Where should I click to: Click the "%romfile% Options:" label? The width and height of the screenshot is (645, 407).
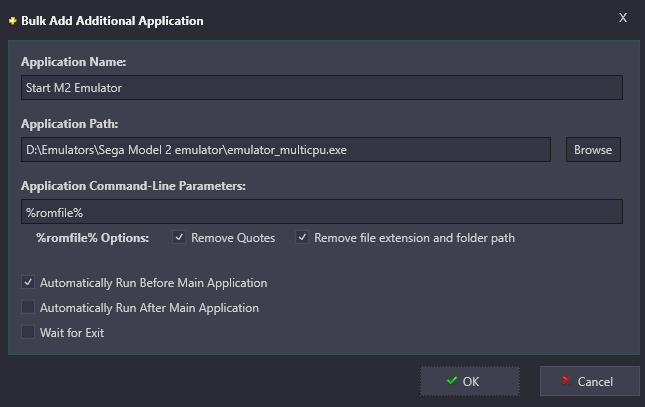pos(92,238)
